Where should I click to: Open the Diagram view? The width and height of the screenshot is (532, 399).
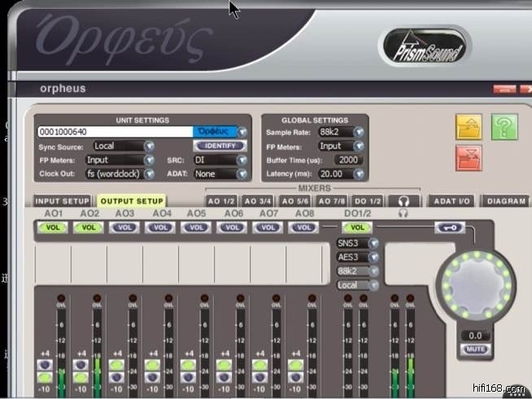pyautogui.click(x=504, y=201)
